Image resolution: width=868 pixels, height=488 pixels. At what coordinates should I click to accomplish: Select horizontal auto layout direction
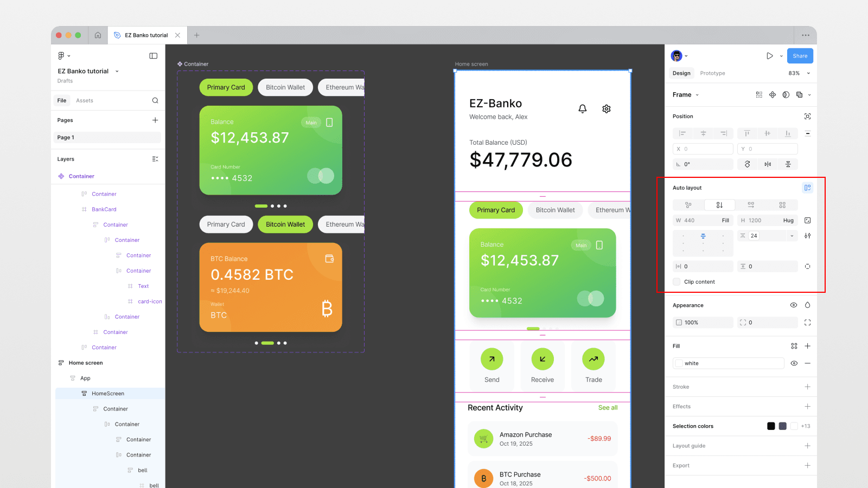click(751, 205)
